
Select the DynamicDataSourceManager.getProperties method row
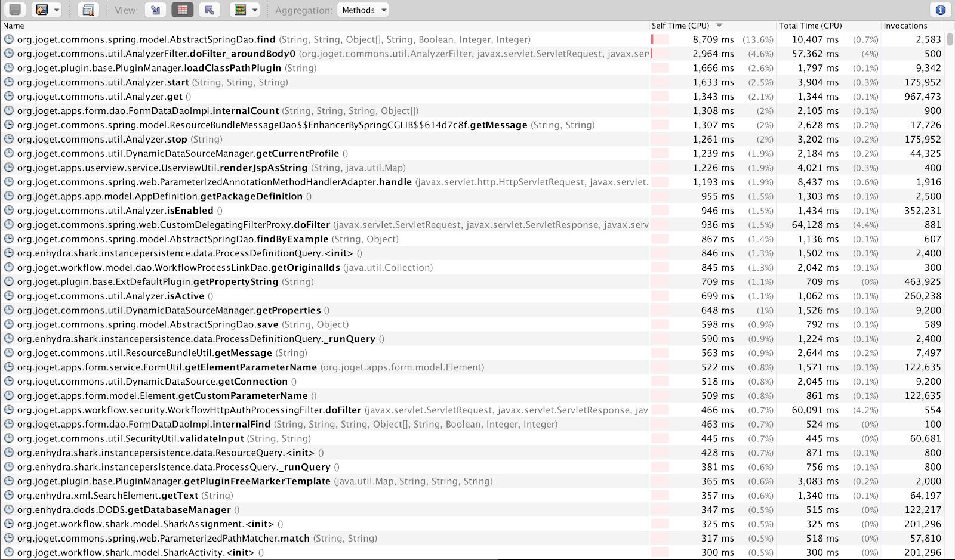coord(473,310)
